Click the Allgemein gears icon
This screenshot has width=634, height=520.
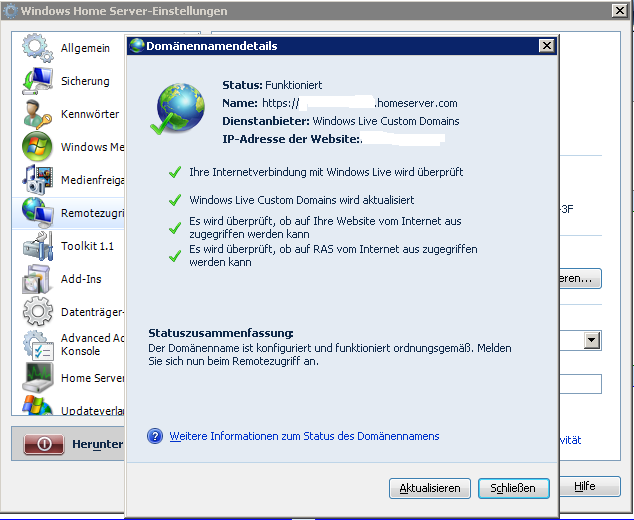(38, 48)
